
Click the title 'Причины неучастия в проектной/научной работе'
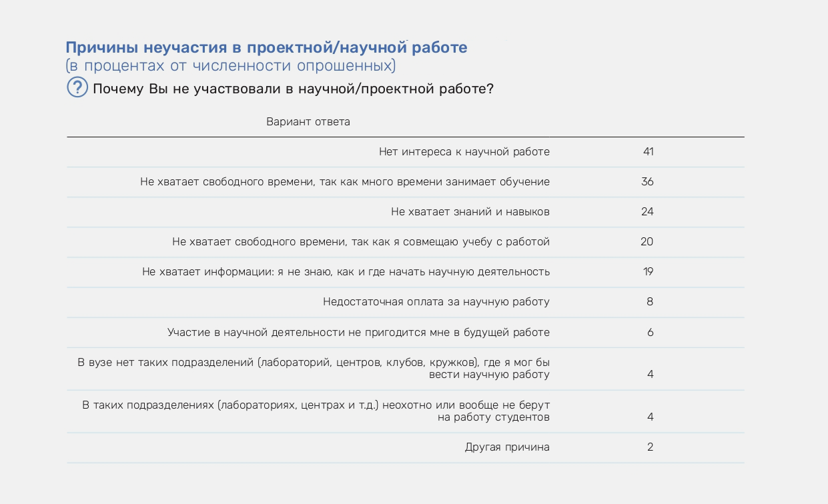266,47
